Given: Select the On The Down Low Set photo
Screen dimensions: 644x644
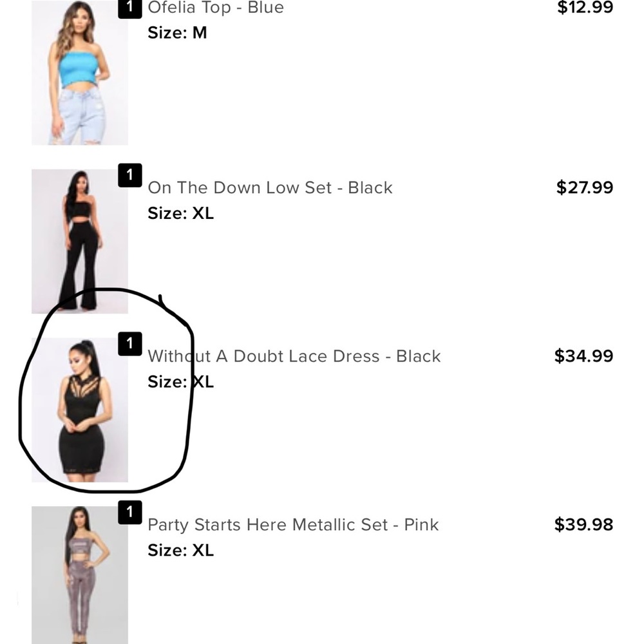Looking at the screenshot, I should click(x=79, y=241).
